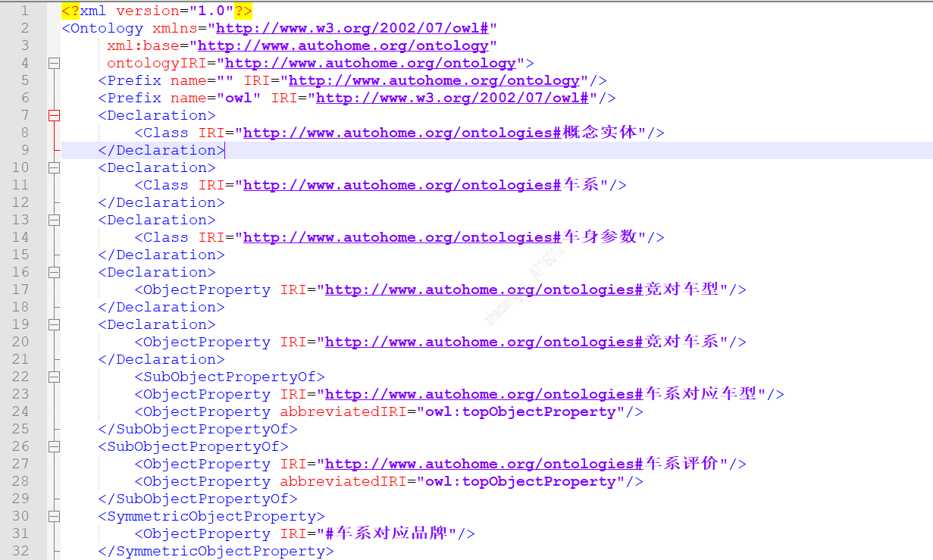Screen dimensions: 933x560
Task: Collapse the red Declaration fold marker on line 7
Action: [x=54, y=116]
